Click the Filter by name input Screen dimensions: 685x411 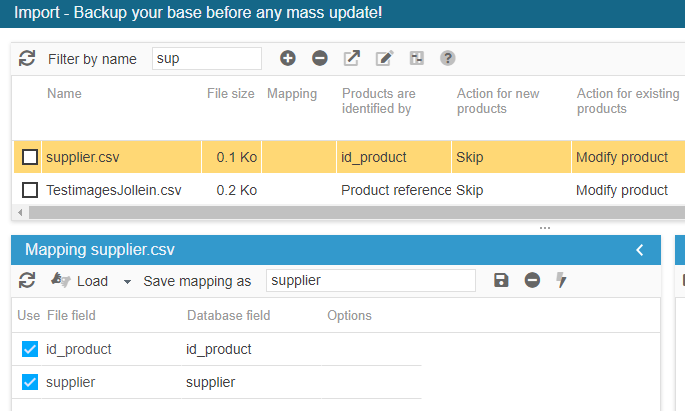(x=207, y=59)
